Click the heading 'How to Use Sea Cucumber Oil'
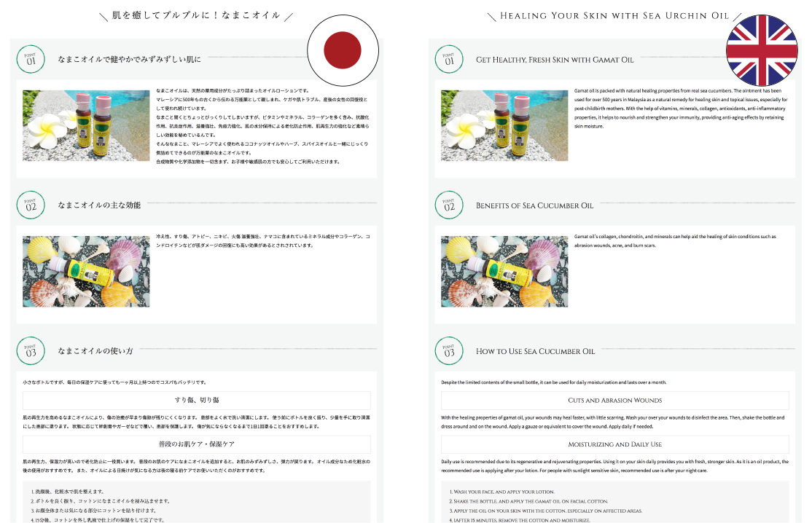This screenshot has width=812, height=523. pyautogui.click(x=536, y=352)
